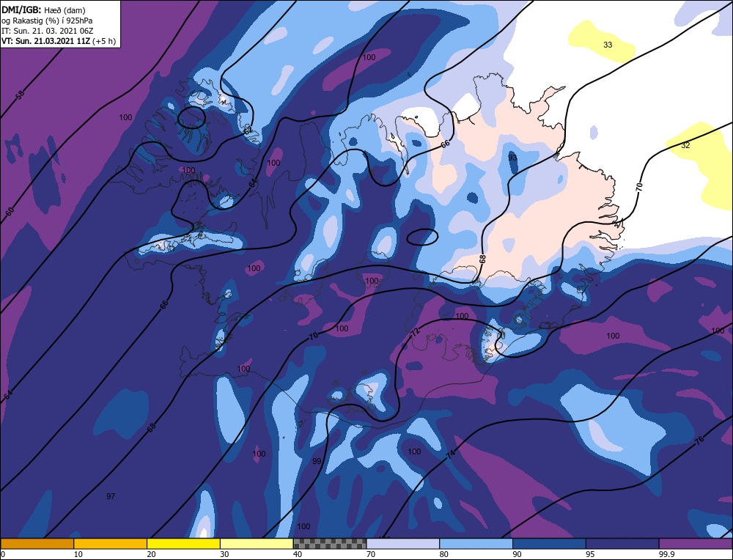Click the orange 10–20 legend swatch
The image size is (733, 560).
(x=111, y=543)
